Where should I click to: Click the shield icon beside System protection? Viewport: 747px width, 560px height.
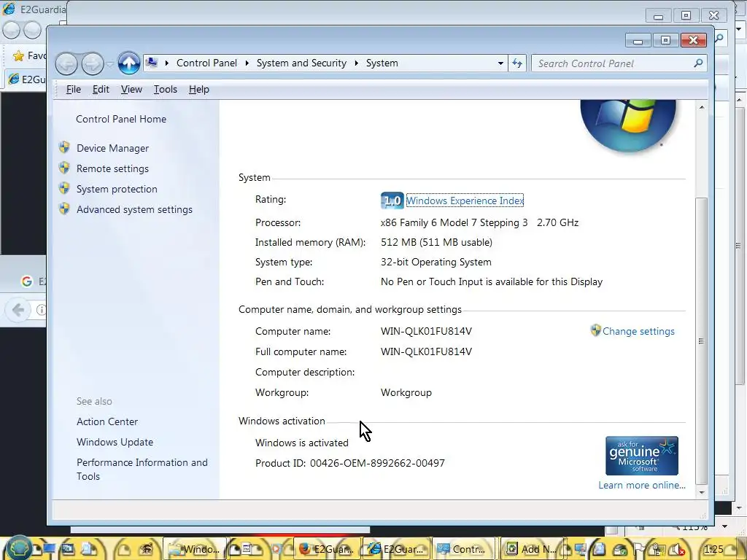(x=64, y=188)
